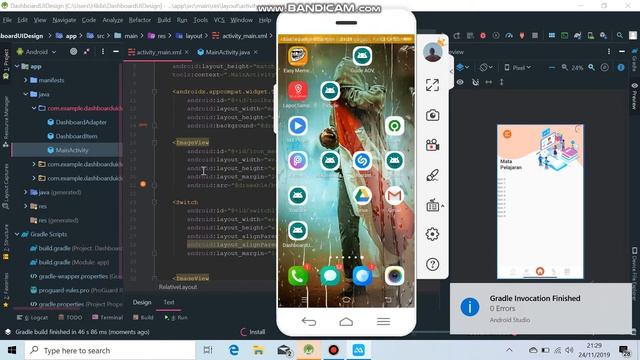
Task: Zoom in the layout preview
Action: coord(591,67)
